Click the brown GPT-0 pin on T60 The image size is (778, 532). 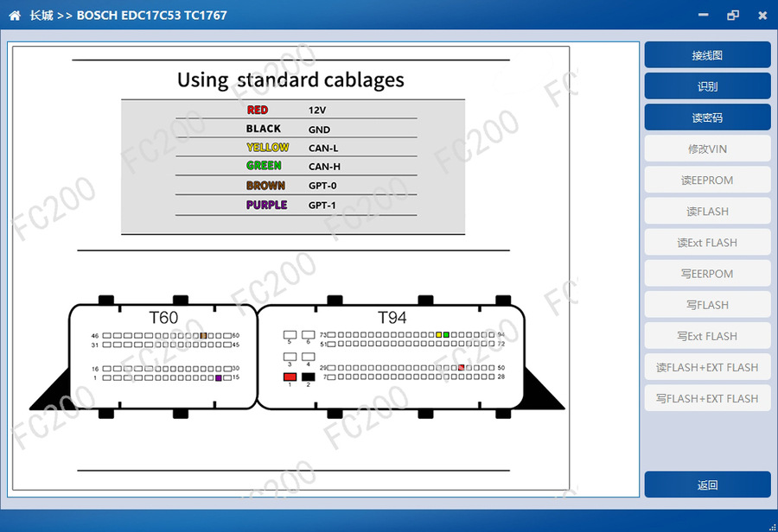point(203,336)
